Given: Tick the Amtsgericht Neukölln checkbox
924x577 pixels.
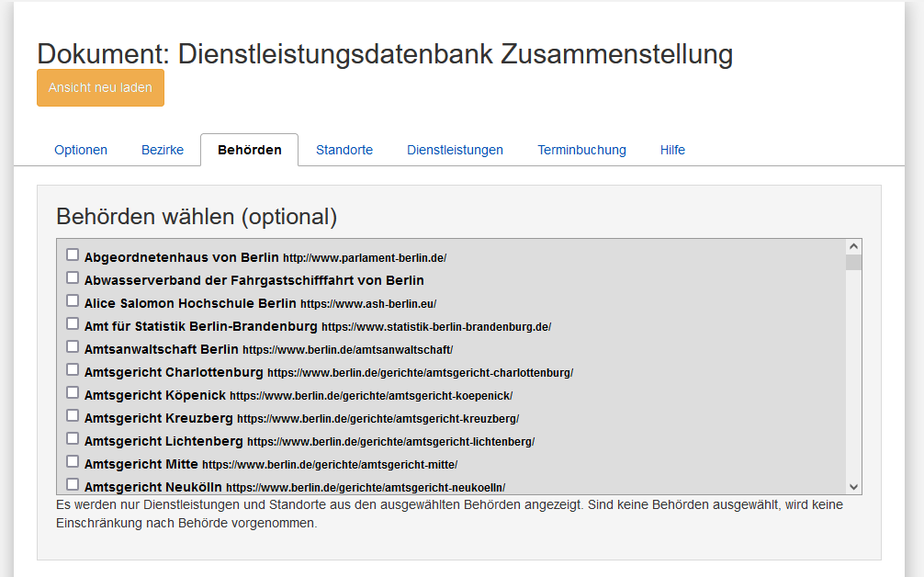Looking at the screenshot, I should click(73, 484).
